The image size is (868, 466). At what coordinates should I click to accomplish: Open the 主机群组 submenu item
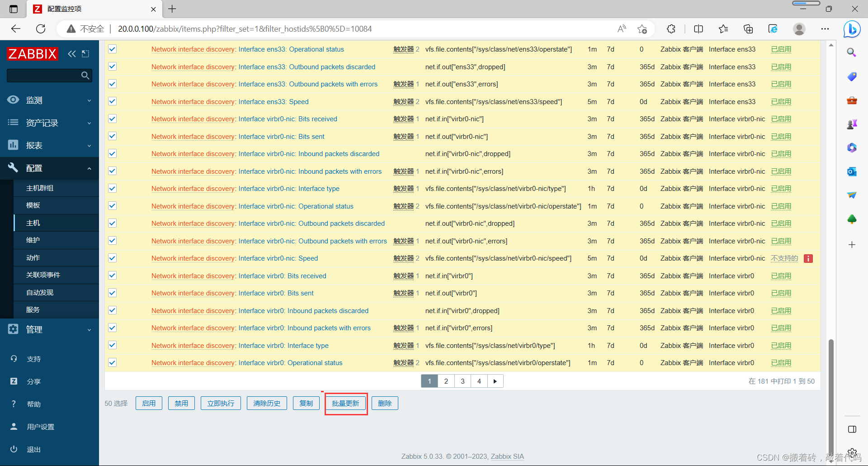56,188
